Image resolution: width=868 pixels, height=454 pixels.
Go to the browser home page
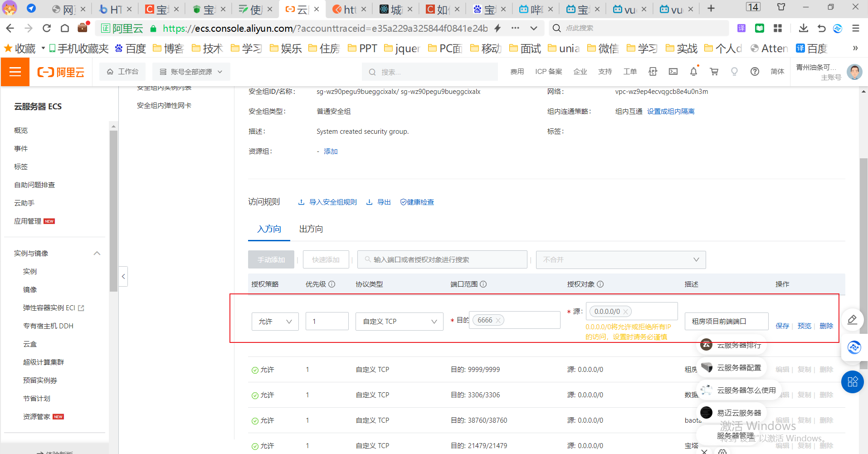(x=65, y=28)
